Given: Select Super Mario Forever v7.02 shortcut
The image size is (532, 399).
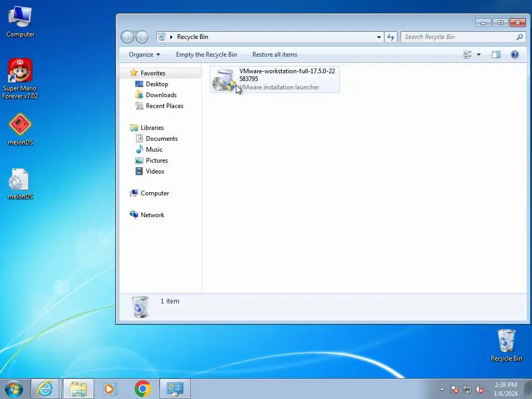Looking at the screenshot, I should (x=20, y=79).
